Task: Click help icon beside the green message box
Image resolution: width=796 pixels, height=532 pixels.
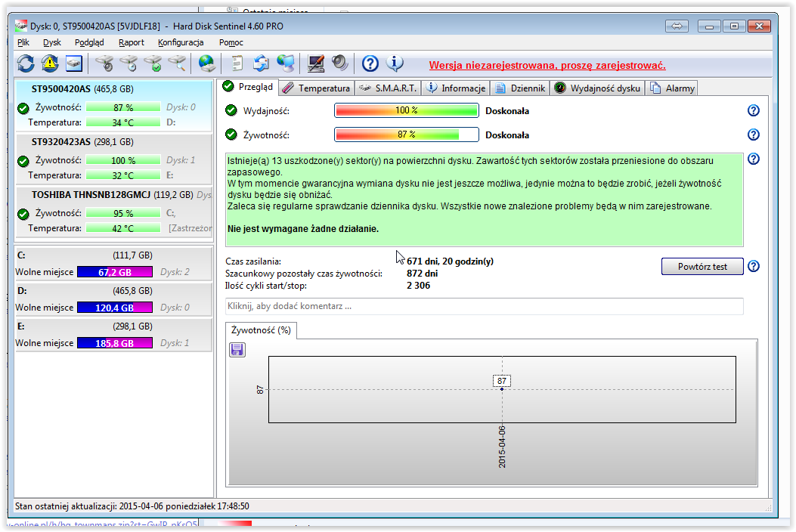Action: click(754, 159)
